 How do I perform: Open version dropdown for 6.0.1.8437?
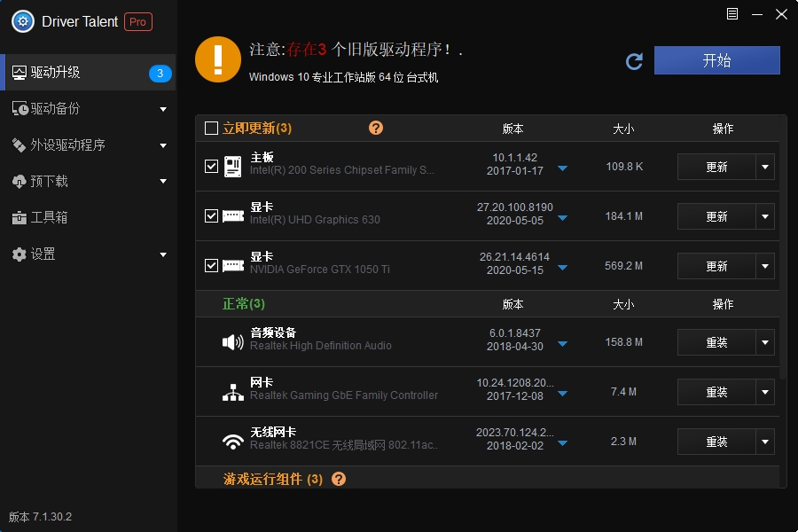pyautogui.click(x=562, y=344)
